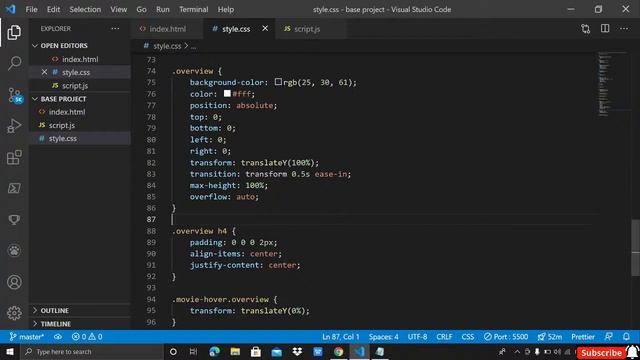Open the Run menu
This screenshot has height=360, width=640.
(162, 9)
